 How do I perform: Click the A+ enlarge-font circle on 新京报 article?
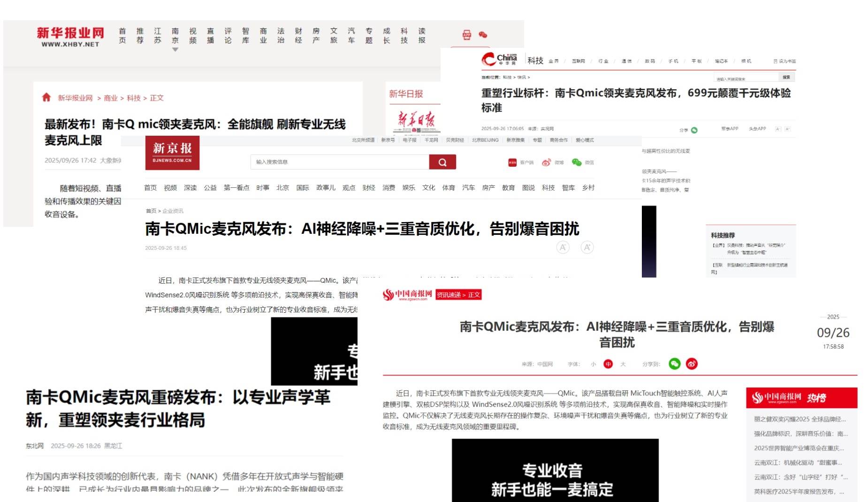click(x=587, y=247)
